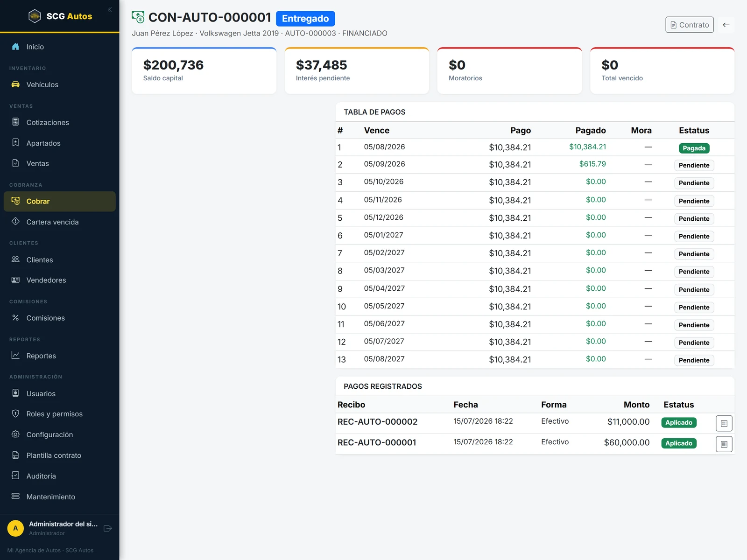This screenshot has width=747, height=560.
Task: Click the due date 05/08/2027
Action: point(384,359)
